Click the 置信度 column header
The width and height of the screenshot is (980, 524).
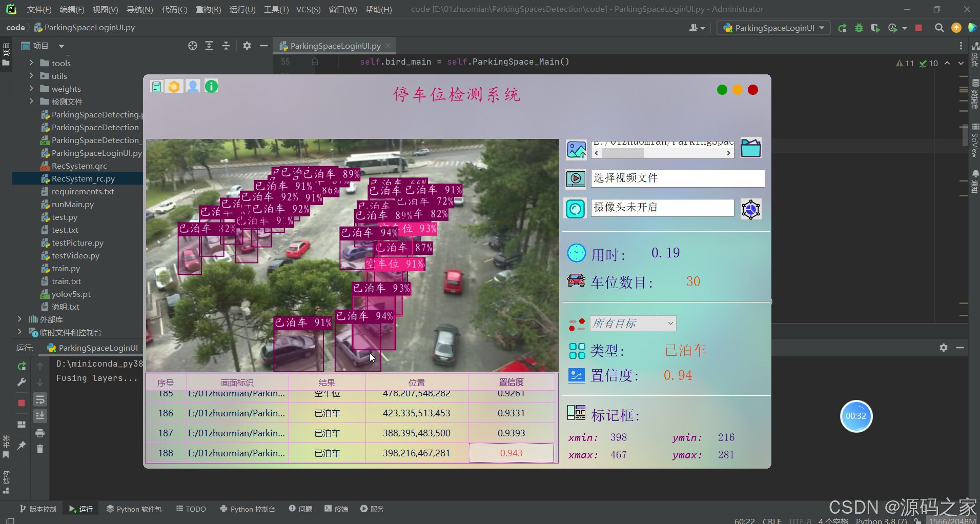coord(511,382)
